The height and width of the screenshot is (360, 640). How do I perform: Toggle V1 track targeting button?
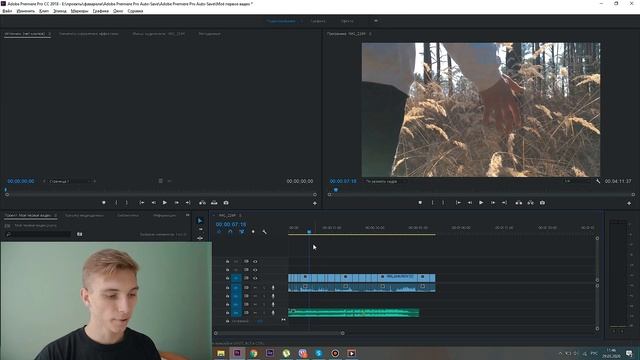(236, 278)
